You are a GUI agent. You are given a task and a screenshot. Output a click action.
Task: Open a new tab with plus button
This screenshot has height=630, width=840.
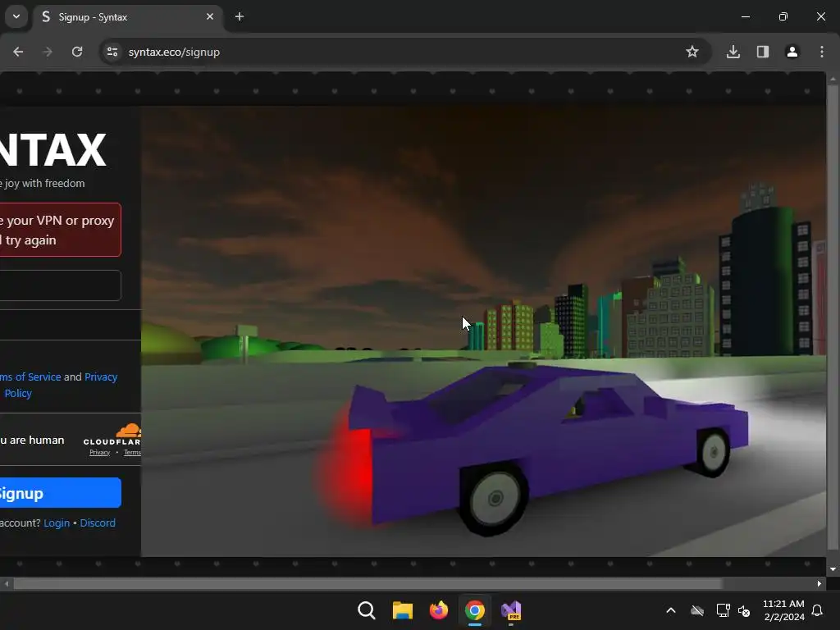click(240, 17)
